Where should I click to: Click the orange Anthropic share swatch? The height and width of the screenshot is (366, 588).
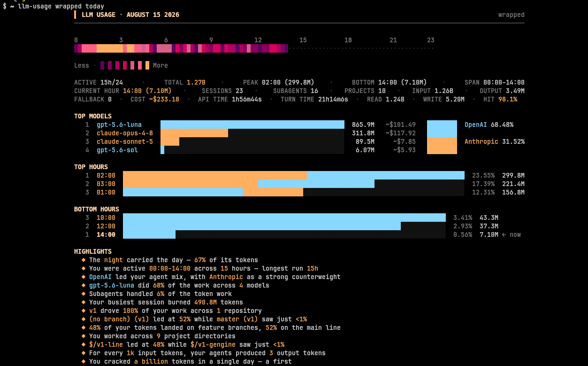pyautogui.click(x=442, y=146)
